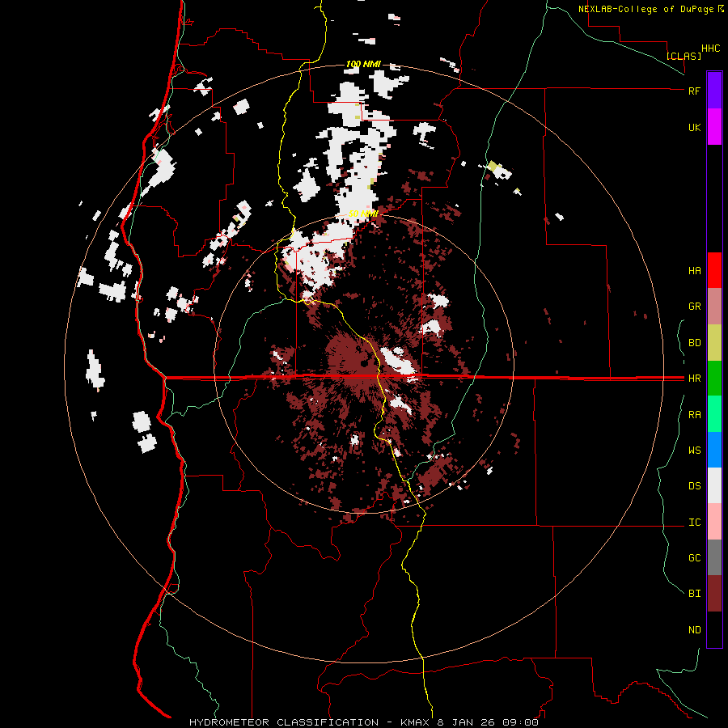Click the RF purple legend swatch
The width and height of the screenshot is (728, 728).
click(714, 91)
